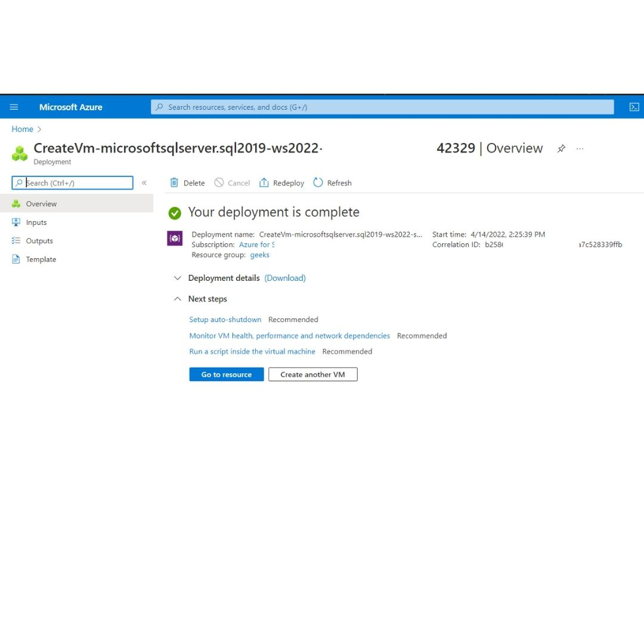Click the Inputs icon in the sidebar
The height and width of the screenshot is (644, 644).
click(16, 222)
